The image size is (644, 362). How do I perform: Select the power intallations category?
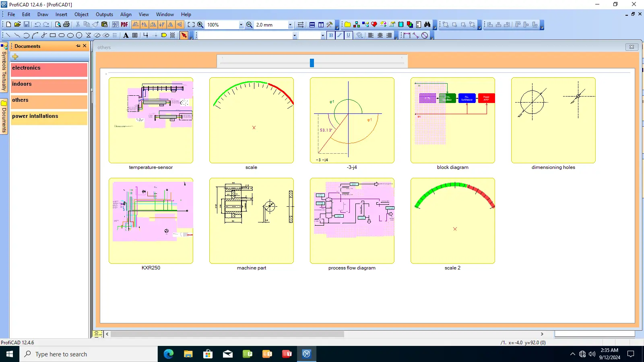coord(49,118)
